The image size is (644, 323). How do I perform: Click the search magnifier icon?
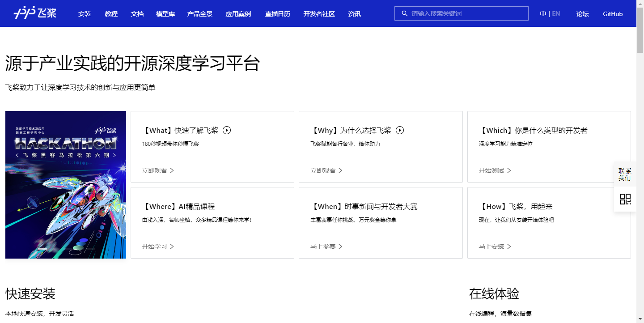405,13
